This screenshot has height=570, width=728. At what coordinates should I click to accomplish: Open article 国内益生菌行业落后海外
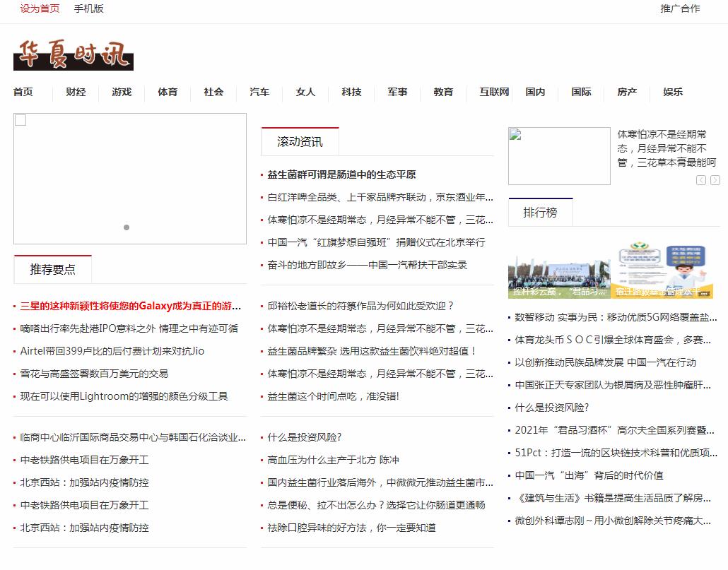pos(380,483)
